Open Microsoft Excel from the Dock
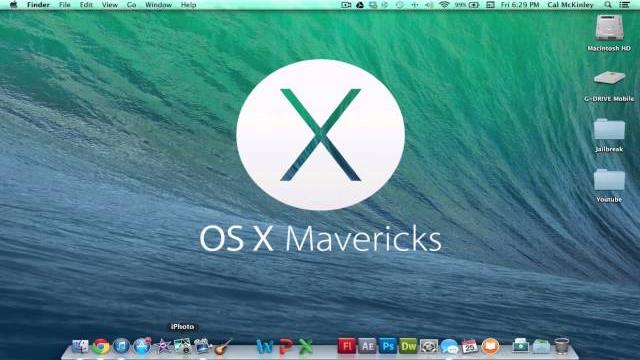The width and height of the screenshot is (640, 360). [306, 346]
